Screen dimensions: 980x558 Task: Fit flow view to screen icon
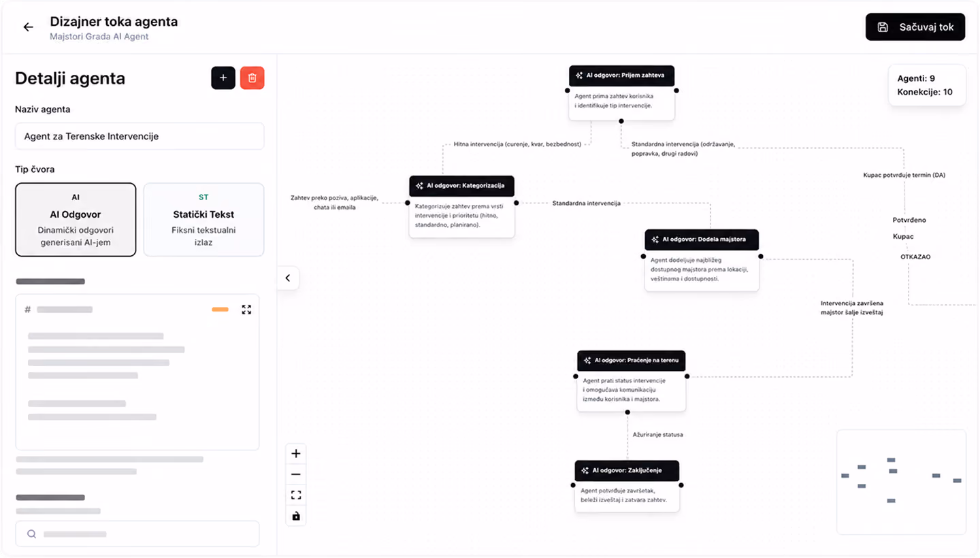click(295, 495)
